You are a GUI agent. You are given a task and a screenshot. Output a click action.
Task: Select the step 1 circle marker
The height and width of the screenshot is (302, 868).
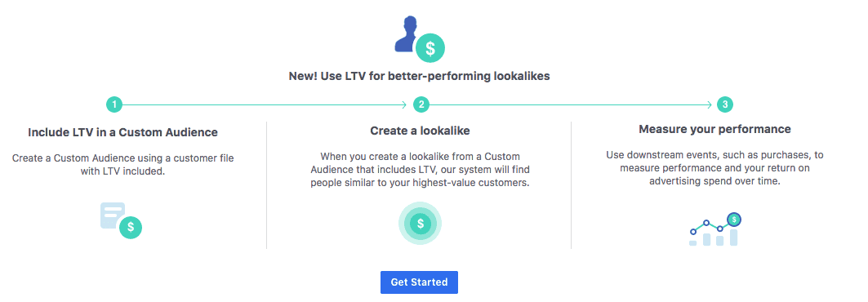click(x=114, y=104)
